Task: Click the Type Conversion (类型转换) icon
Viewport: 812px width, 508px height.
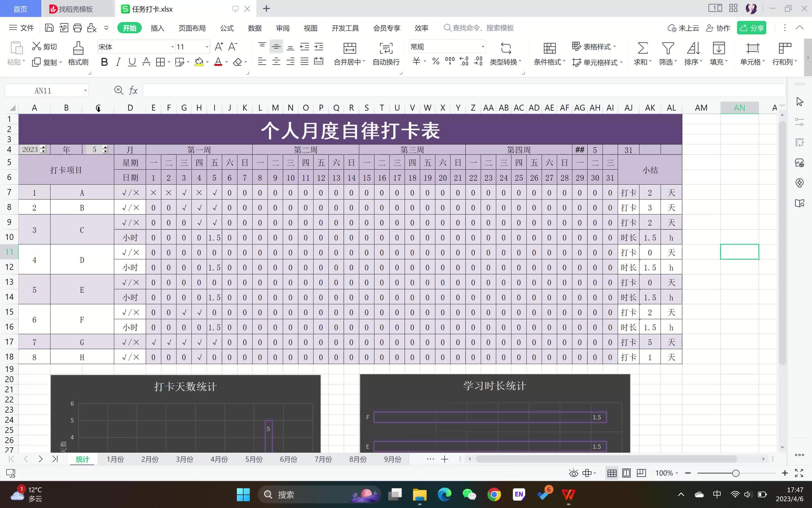Action: pyautogui.click(x=506, y=48)
